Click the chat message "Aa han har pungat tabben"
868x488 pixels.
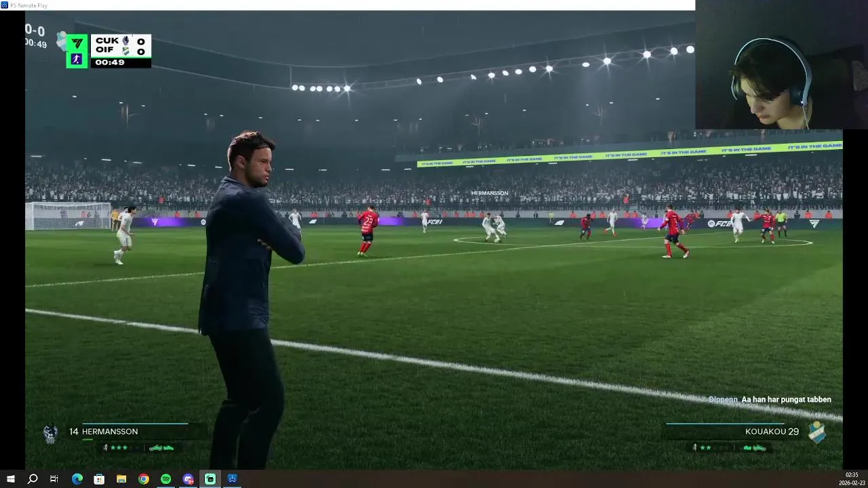786,400
